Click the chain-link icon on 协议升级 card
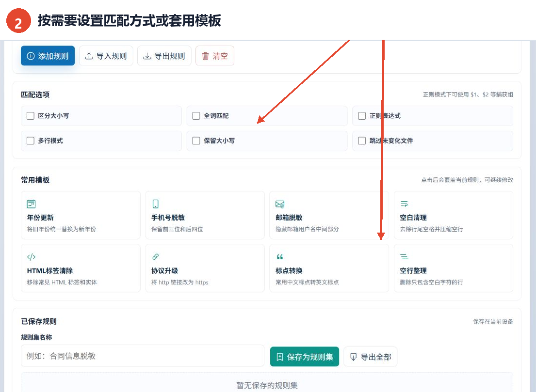 156,256
